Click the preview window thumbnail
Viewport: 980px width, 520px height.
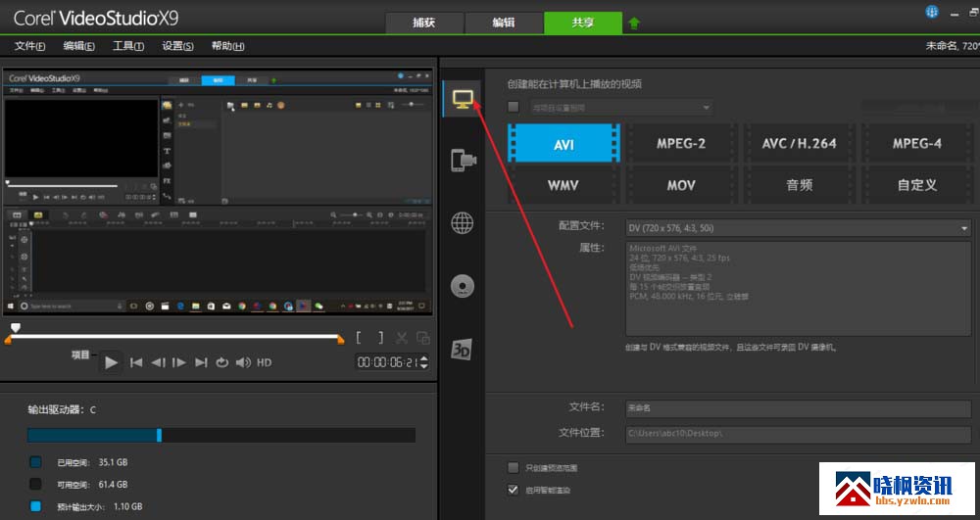218,192
